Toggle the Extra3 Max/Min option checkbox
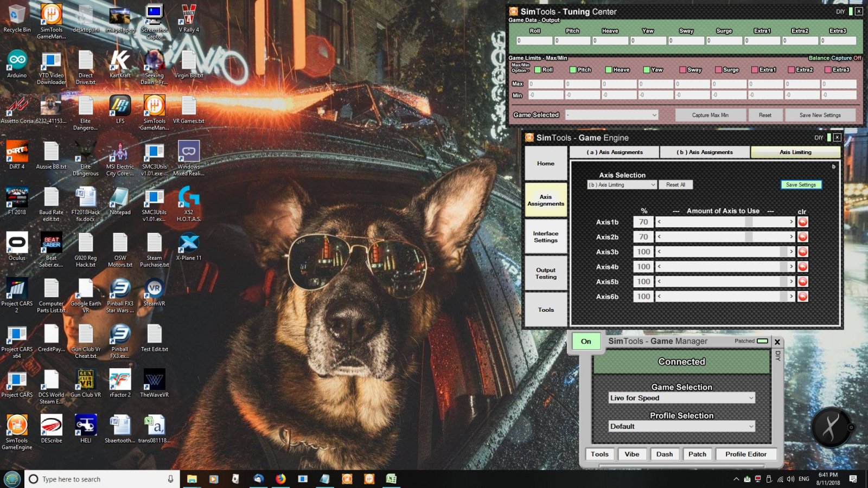The image size is (868, 488). tap(828, 69)
